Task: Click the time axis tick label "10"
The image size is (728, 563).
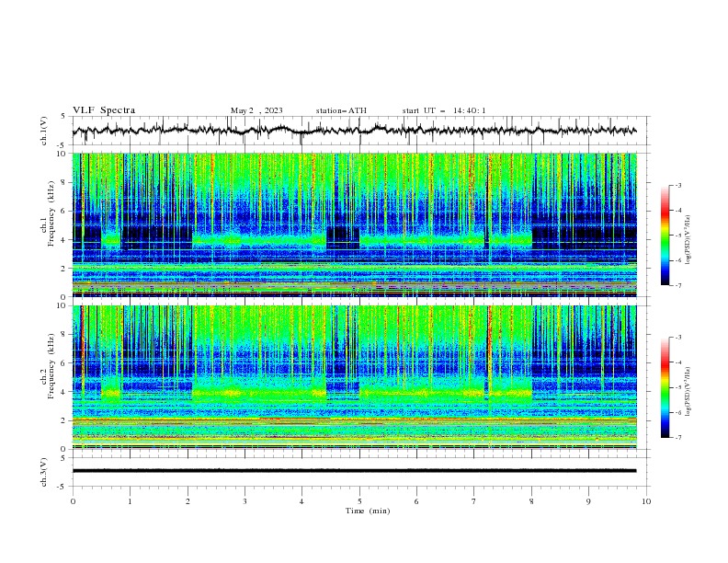Action: point(646,501)
